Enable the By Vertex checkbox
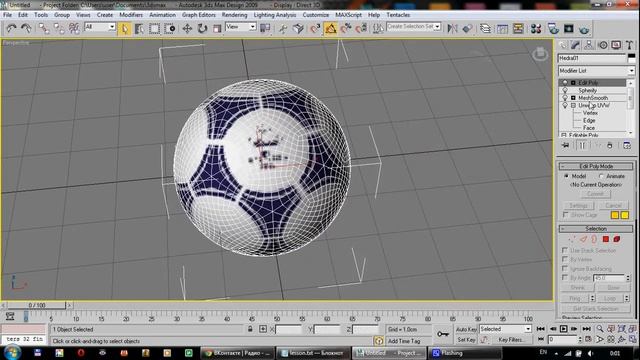Screen dimensions: 640x360 (x=565, y=259)
